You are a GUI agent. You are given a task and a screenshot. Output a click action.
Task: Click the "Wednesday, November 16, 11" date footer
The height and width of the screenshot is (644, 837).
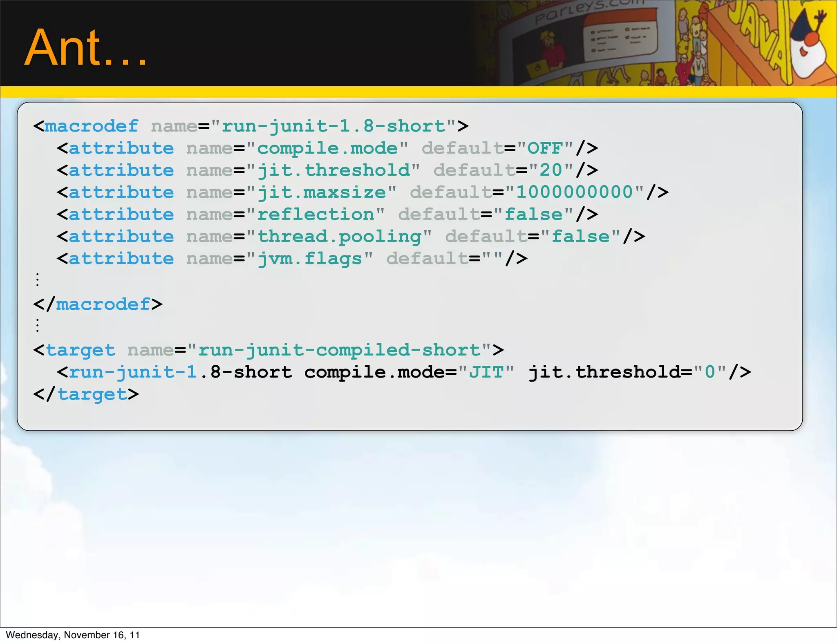(73, 635)
